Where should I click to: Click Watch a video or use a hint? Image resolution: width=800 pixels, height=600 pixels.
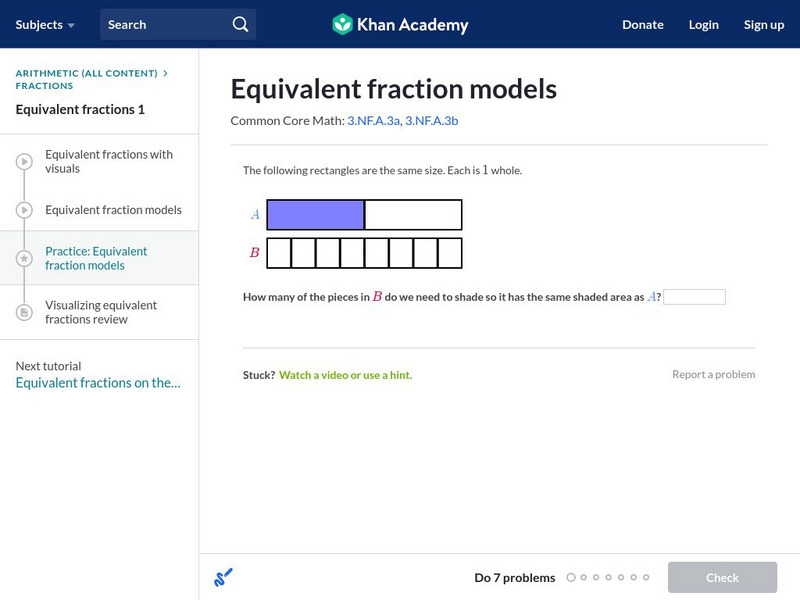(x=345, y=375)
